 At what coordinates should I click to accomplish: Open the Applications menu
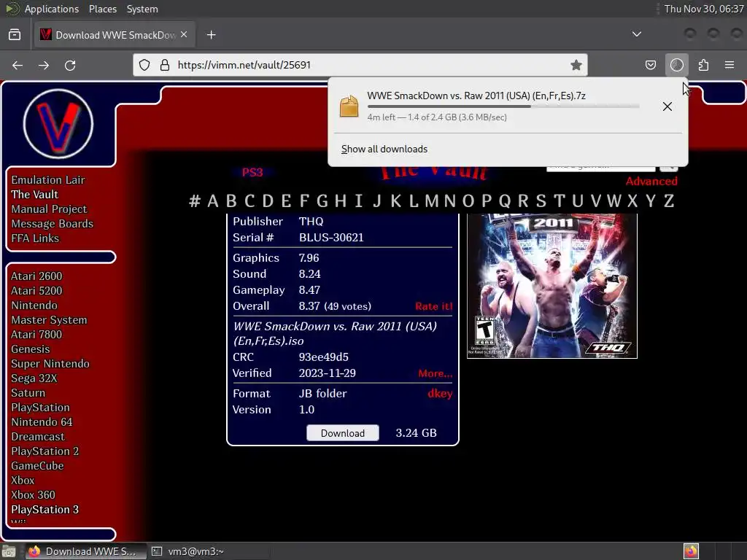(52, 9)
